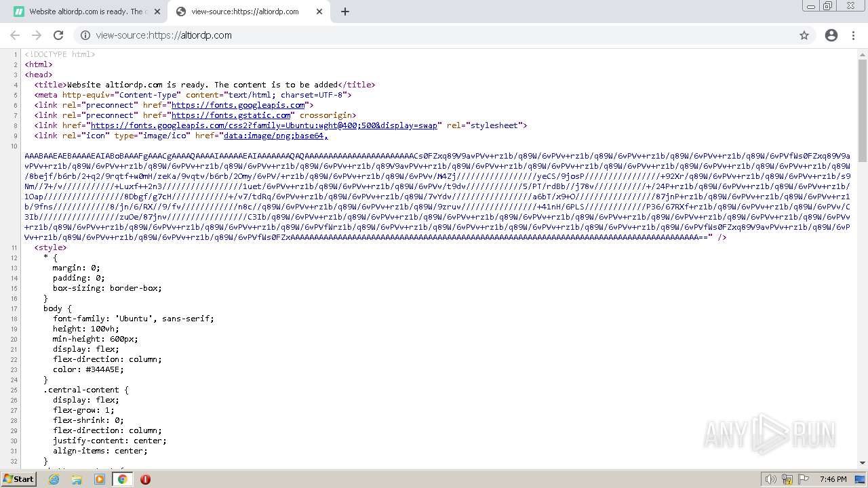Click the '<style>' tag line

pyautogui.click(x=50, y=247)
